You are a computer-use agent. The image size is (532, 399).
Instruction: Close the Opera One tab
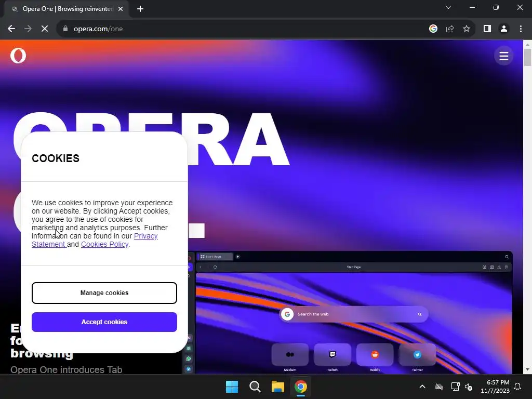[x=121, y=9]
